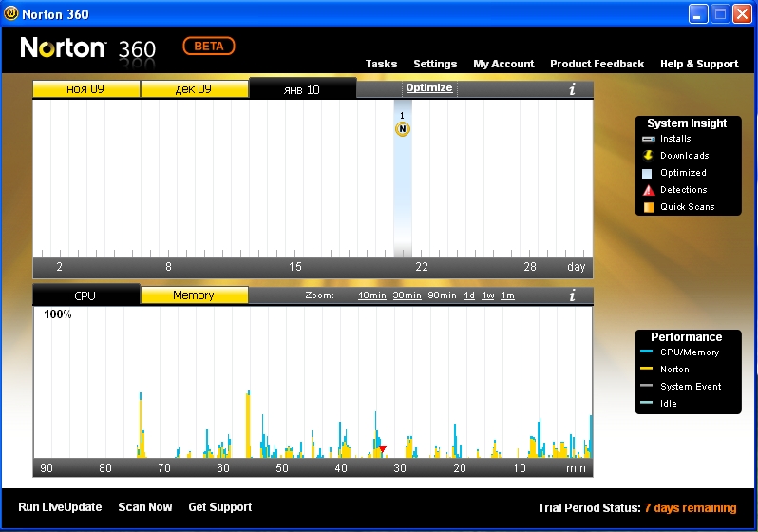This screenshot has width=758, height=532.
Task: Open info icon in the Zoom bar
Action: (572, 295)
